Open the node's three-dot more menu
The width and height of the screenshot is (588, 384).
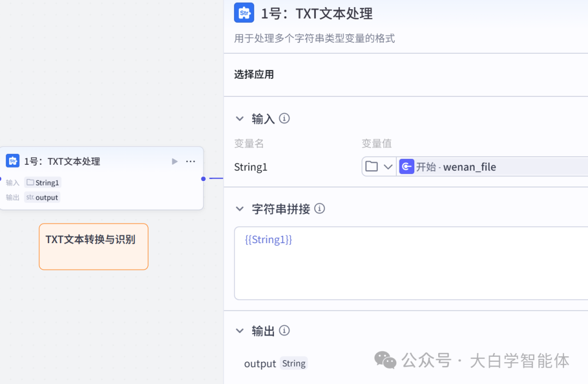tap(191, 162)
